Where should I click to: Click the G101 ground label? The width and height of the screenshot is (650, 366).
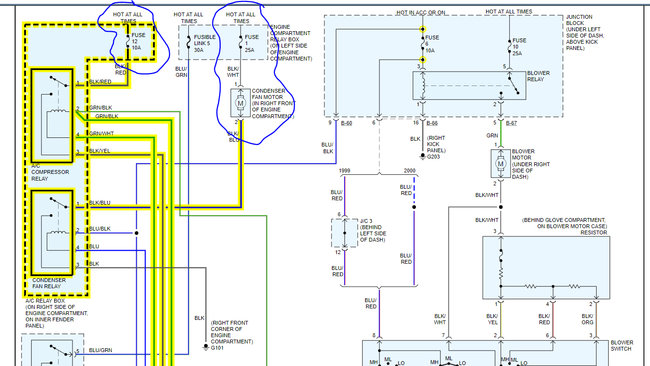[x=217, y=348]
